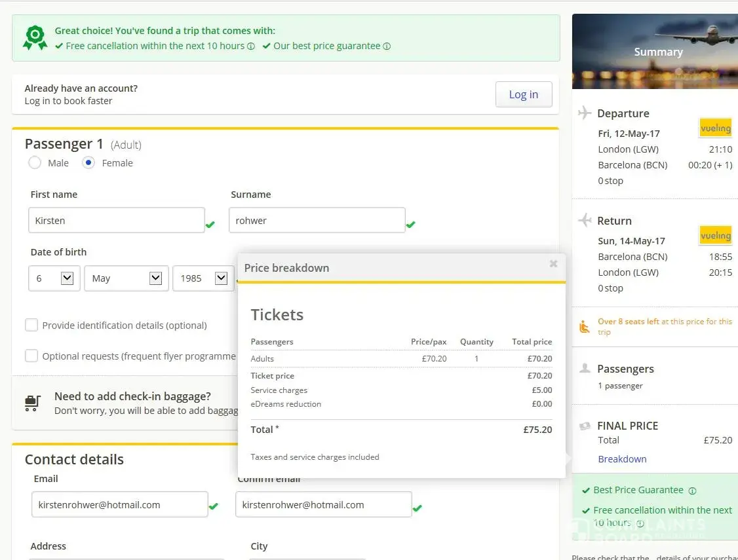Open the birth year dropdown showing 1985
Image resolution: width=738 pixels, height=560 pixels.
click(x=203, y=278)
